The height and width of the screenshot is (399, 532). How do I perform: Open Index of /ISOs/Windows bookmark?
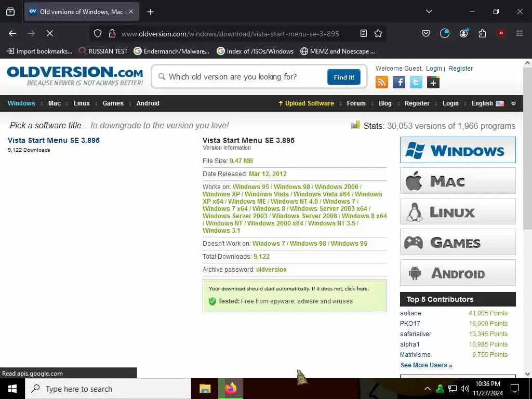255,51
